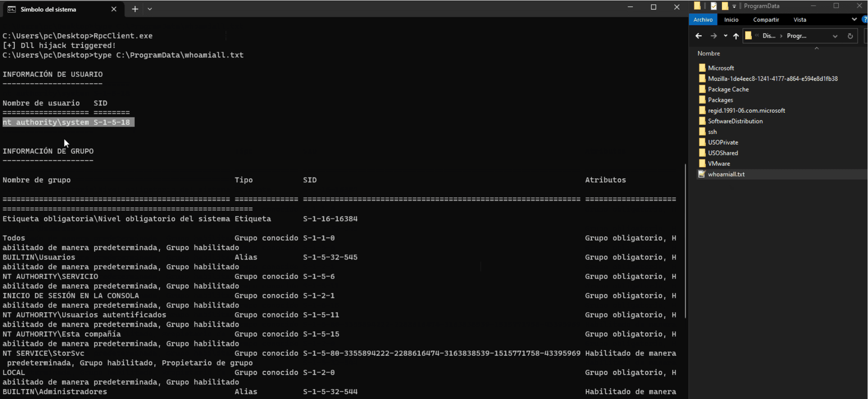Go up one folder level in Explorer
868x399 pixels.
(x=736, y=36)
